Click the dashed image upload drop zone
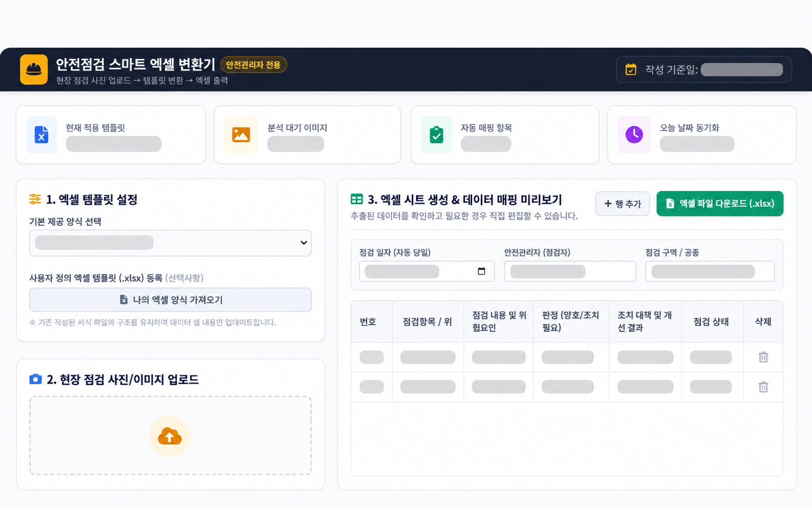The height and width of the screenshot is (508, 812). tap(170, 435)
